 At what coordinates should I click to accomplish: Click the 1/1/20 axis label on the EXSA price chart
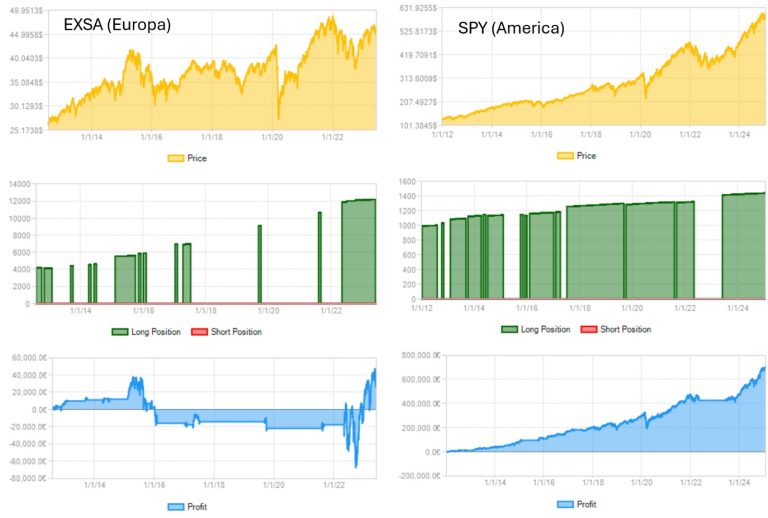[272, 138]
